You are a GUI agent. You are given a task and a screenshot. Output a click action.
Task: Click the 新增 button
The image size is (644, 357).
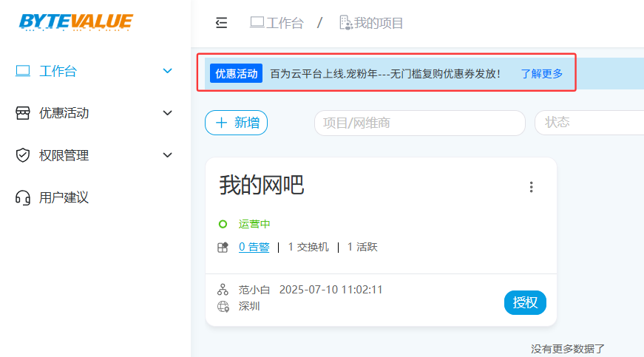point(236,123)
